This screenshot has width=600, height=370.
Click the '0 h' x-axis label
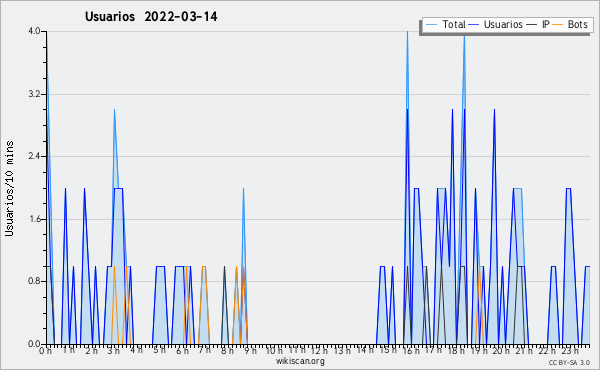coord(46,350)
